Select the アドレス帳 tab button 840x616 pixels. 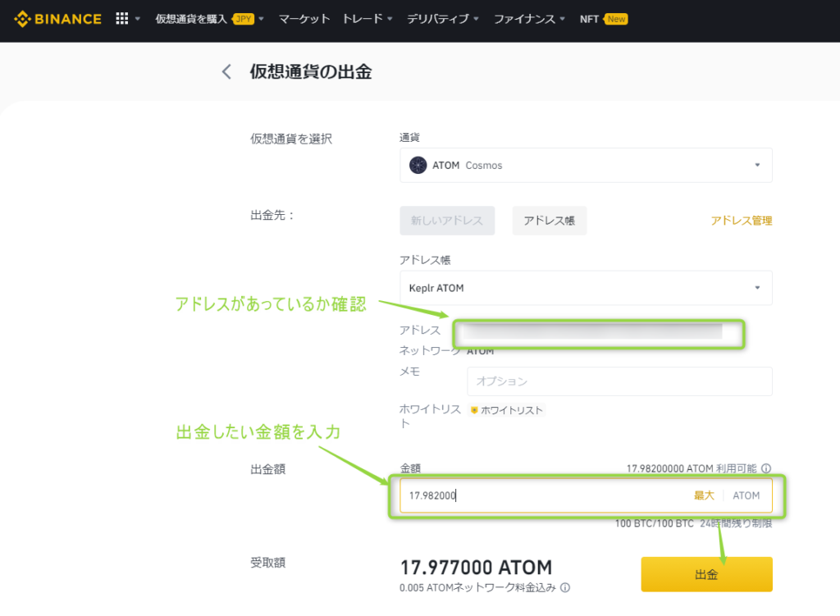tap(550, 220)
